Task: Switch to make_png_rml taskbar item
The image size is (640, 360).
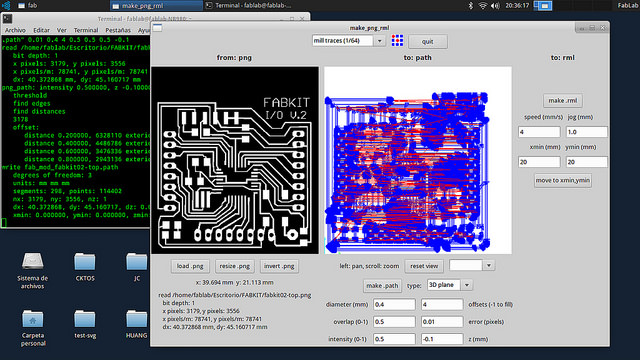Action: tap(156, 5)
